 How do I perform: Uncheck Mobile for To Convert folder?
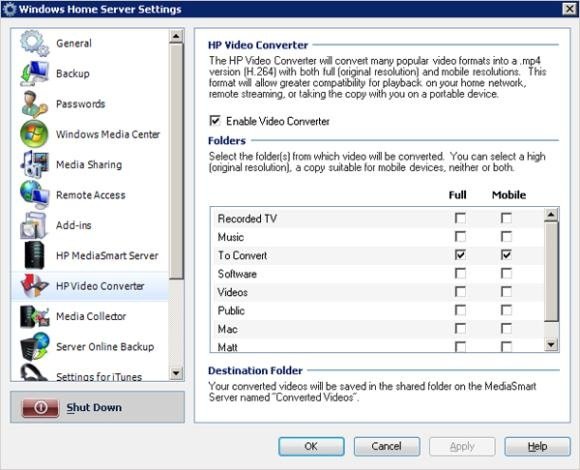[x=506, y=255]
